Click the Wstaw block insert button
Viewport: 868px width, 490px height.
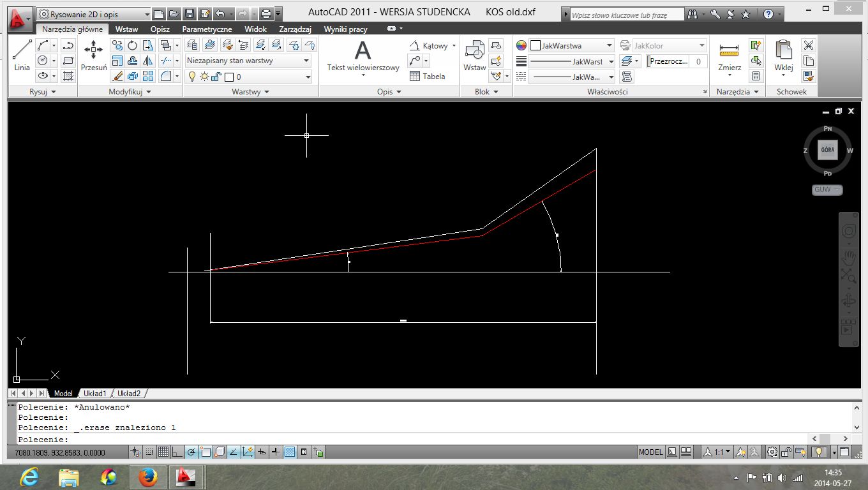pyautogui.click(x=475, y=56)
